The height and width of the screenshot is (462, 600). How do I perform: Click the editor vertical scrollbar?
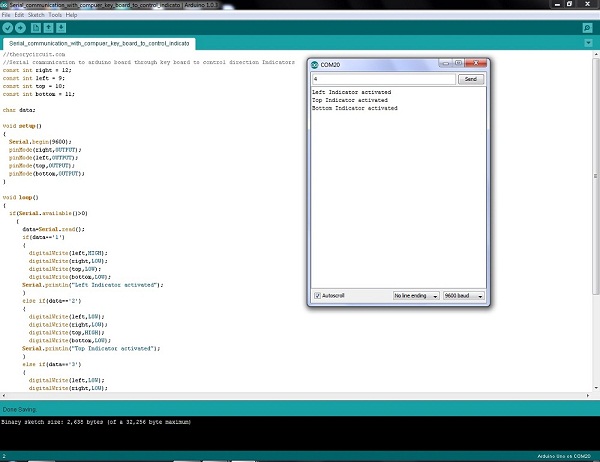[x=596, y=176]
